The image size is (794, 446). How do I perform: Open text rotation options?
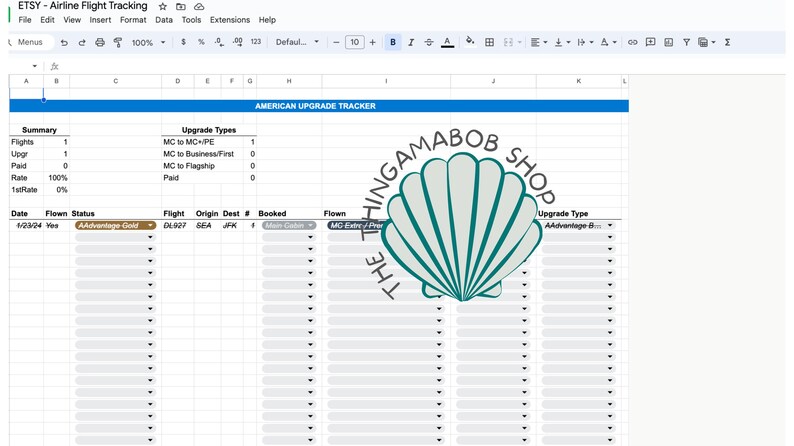(608, 43)
